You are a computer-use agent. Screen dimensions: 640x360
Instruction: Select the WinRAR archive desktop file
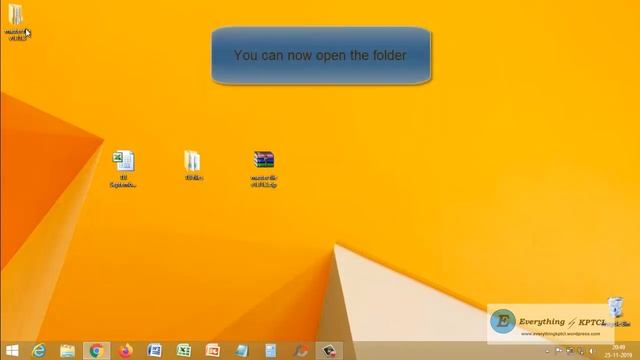264,160
